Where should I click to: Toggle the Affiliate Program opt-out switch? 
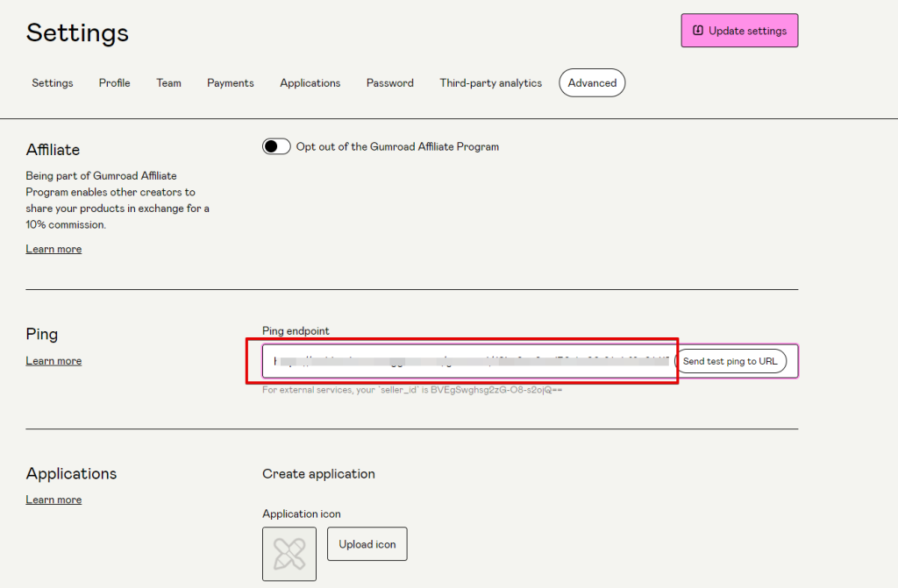point(276,146)
